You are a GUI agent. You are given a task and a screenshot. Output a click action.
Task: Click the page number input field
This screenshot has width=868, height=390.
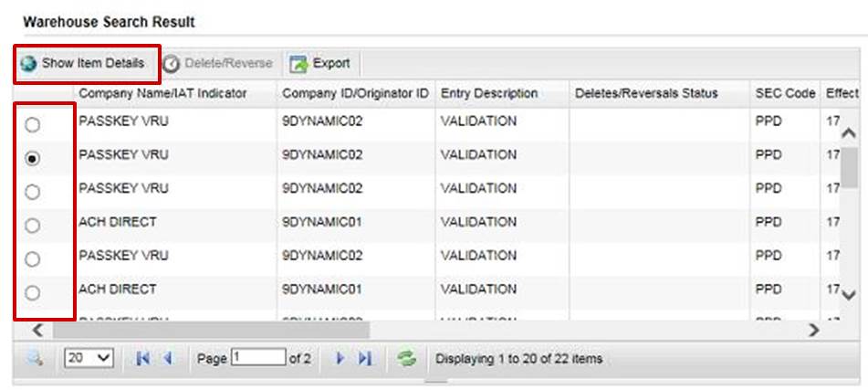[258, 357]
